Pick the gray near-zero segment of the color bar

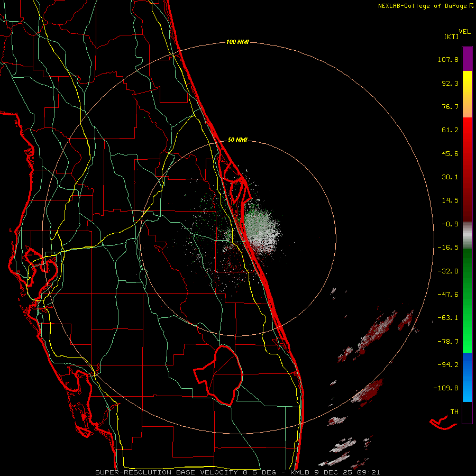coord(467,235)
